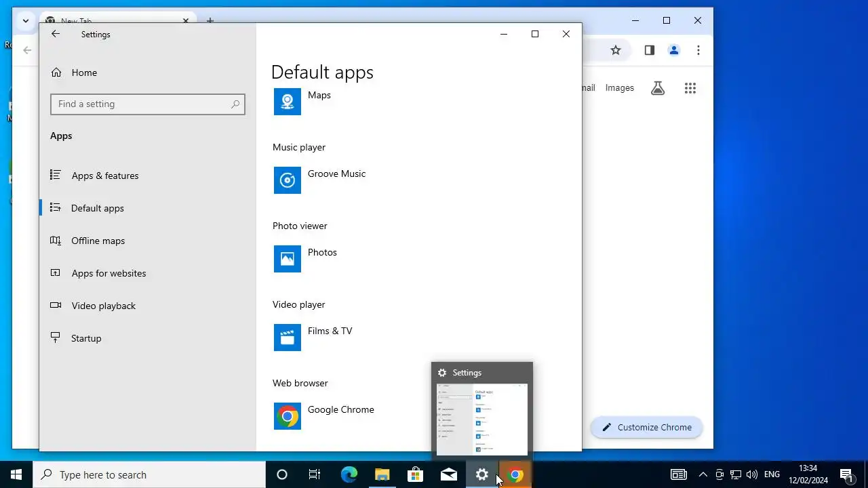
Task: Open Chrome profile avatar
Action: coord(674,50)
